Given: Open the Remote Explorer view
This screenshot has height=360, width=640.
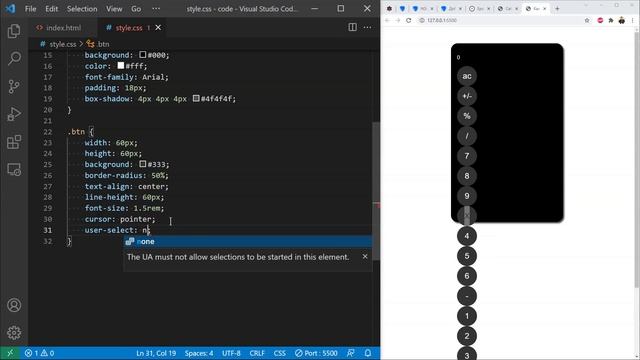Looking at the screenshot, I should [14, 169].
